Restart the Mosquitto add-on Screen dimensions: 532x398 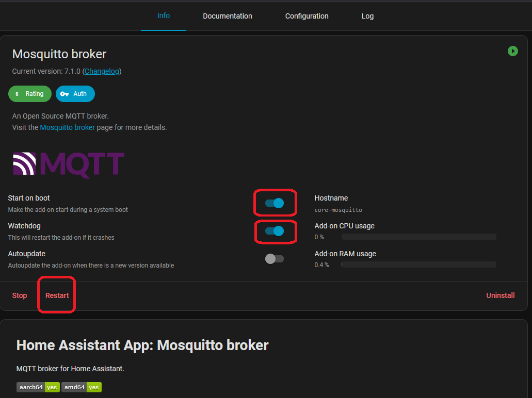(x=57, y=295)
